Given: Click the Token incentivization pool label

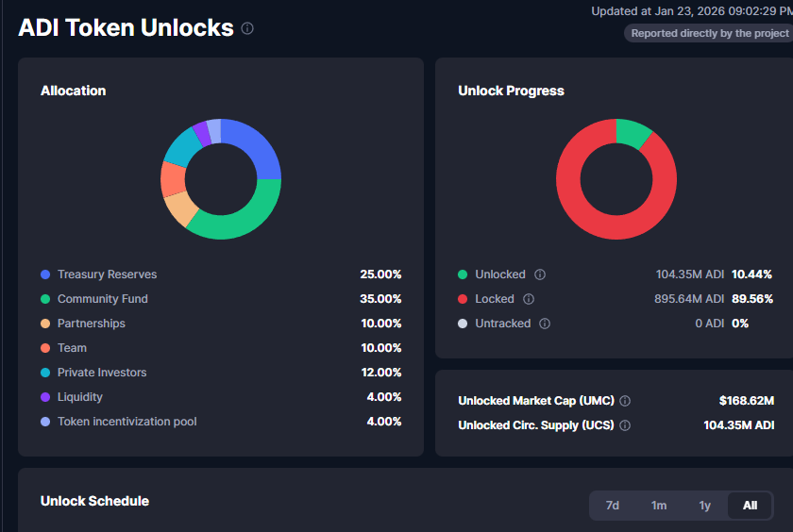Looking at the screenshot, I should [127, 422].
